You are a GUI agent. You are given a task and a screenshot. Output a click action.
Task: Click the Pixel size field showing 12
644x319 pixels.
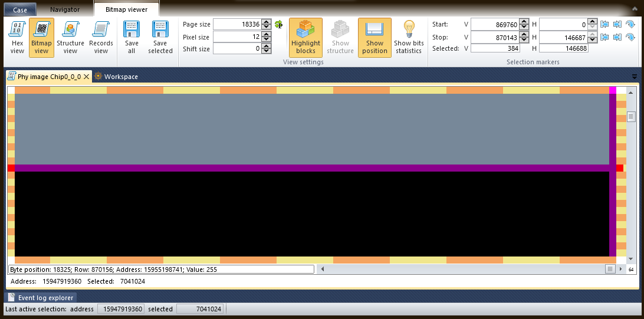238,37
